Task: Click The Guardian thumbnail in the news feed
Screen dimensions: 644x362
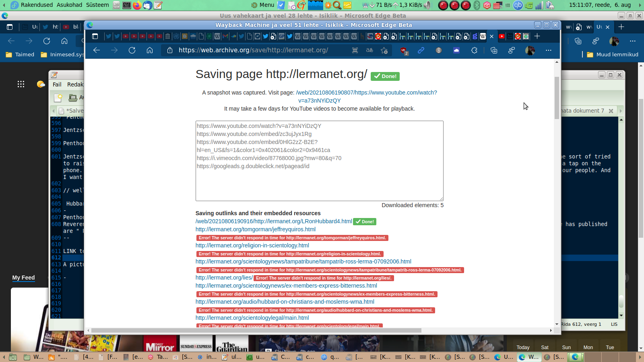Action: coord(232,343)
